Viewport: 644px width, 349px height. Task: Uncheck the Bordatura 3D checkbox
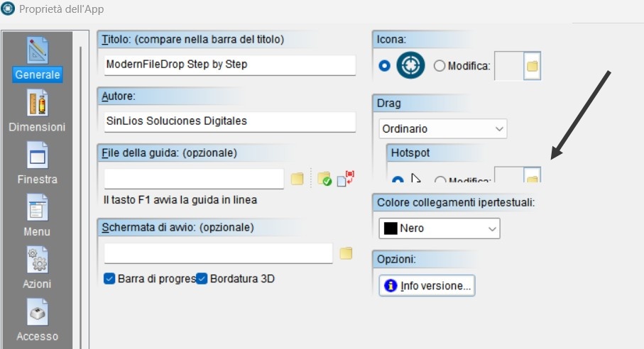click(202, 279)
